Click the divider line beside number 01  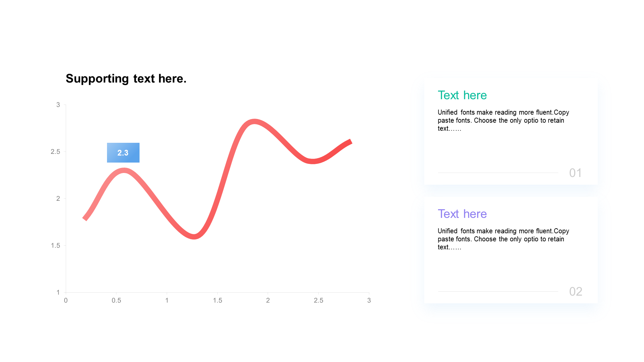(x=498, y=173)
